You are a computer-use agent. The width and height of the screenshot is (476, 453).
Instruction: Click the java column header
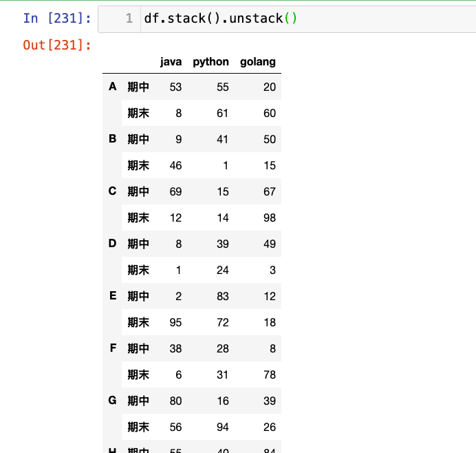[x=171, y=61]
